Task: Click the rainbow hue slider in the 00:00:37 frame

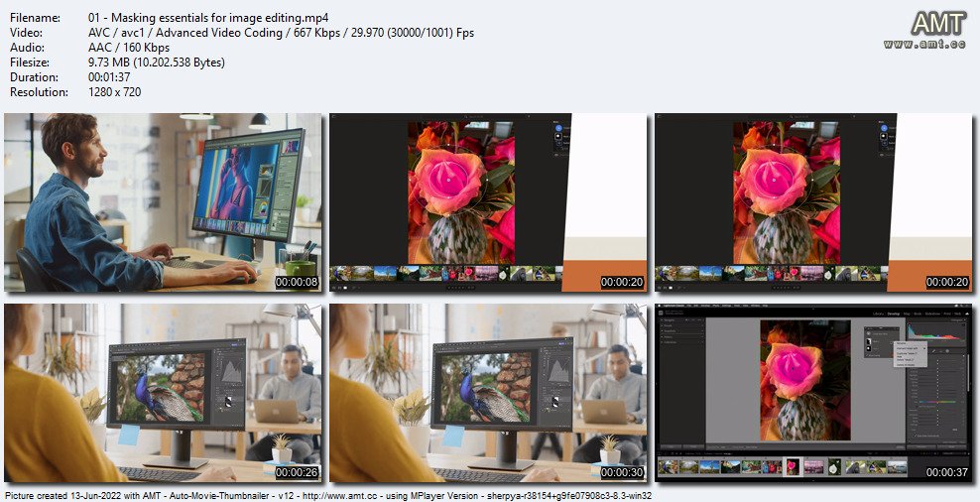Action: point(937,402)
